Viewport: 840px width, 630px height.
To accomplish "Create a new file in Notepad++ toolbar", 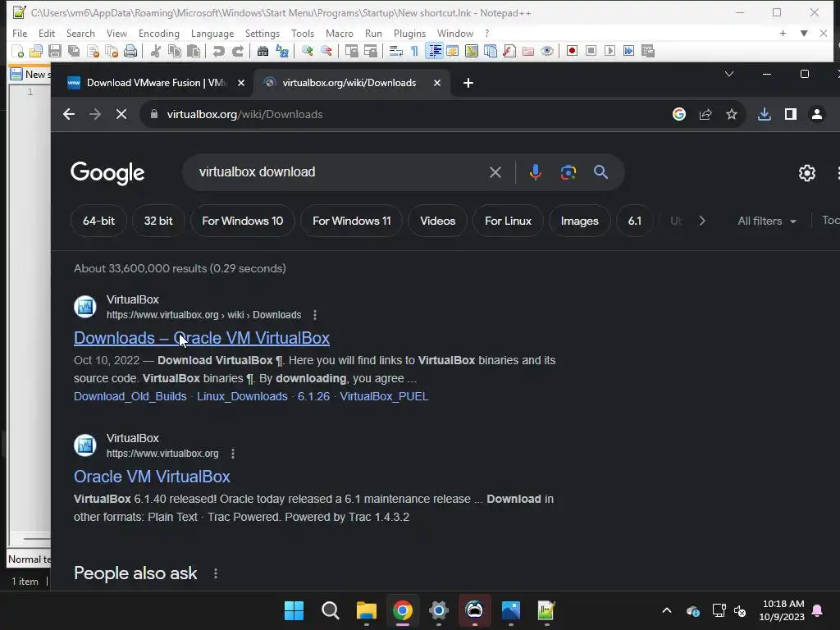I will [18, 51].
